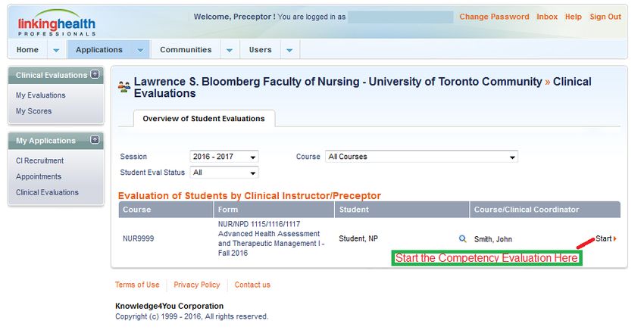Image resolution: width=644 pixels, height=330 pixels.
Task: Click the community people icon beside the title
Action: [x=124, y=87]
